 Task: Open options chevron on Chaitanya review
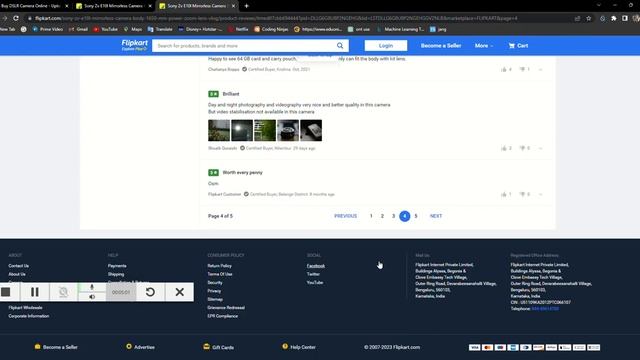tap(541, 70)
